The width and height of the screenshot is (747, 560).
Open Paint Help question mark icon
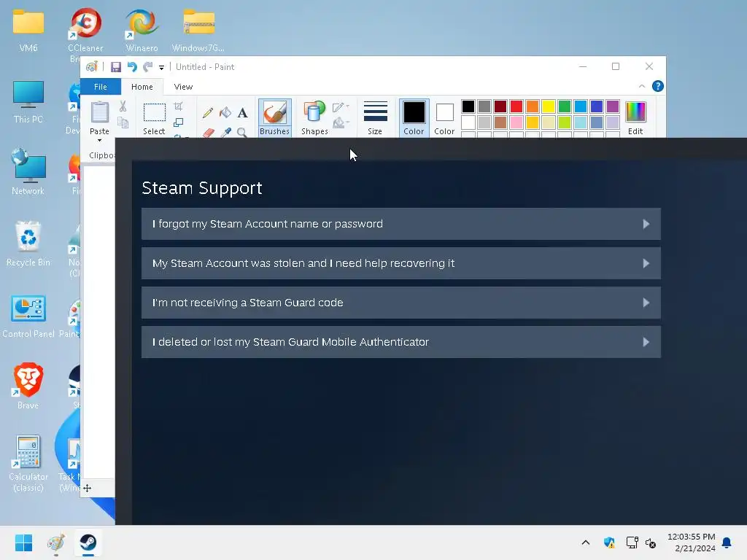click(657, 86)
